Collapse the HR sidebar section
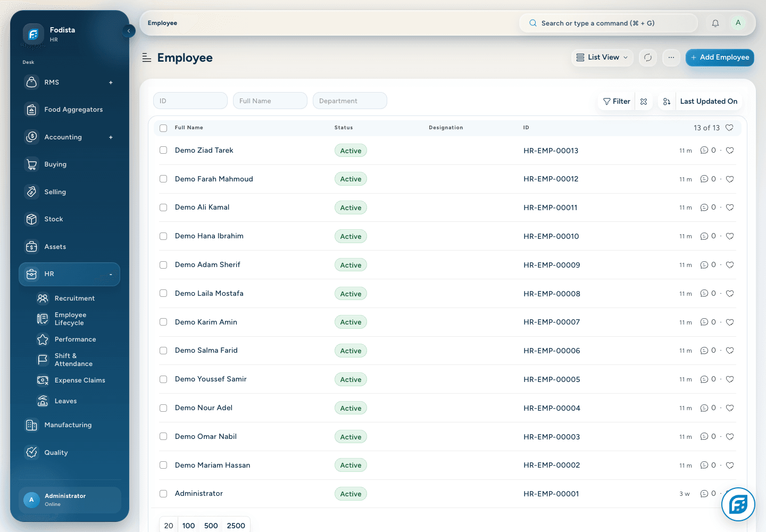The width and height of the screenshot is (766, 532). [x=111, y=275]
